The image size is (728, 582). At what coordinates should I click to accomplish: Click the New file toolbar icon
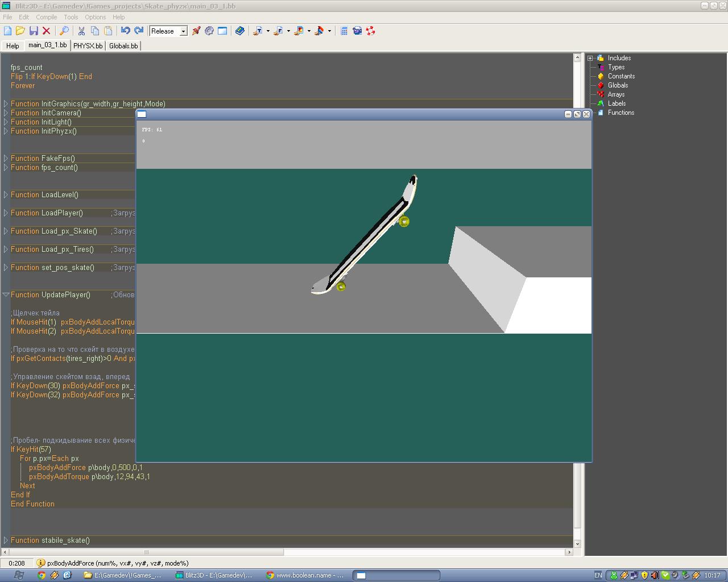(x=8, y=31)
